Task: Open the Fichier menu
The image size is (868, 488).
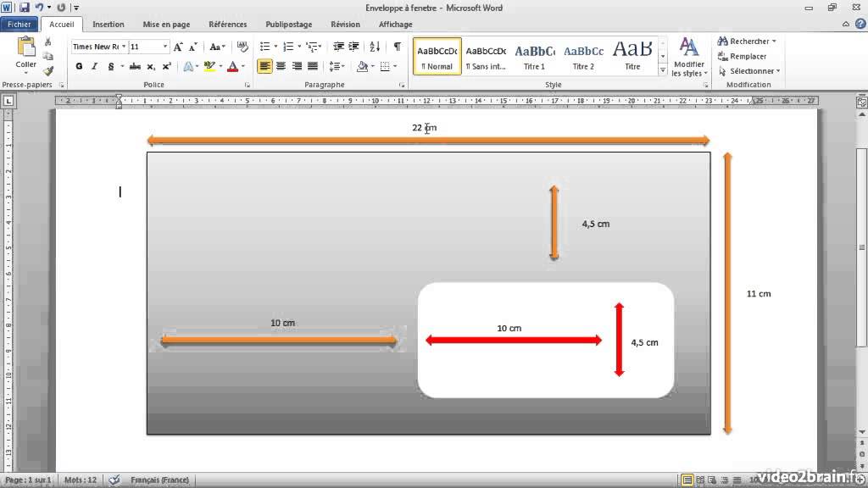Action: [x=19, y=24]
